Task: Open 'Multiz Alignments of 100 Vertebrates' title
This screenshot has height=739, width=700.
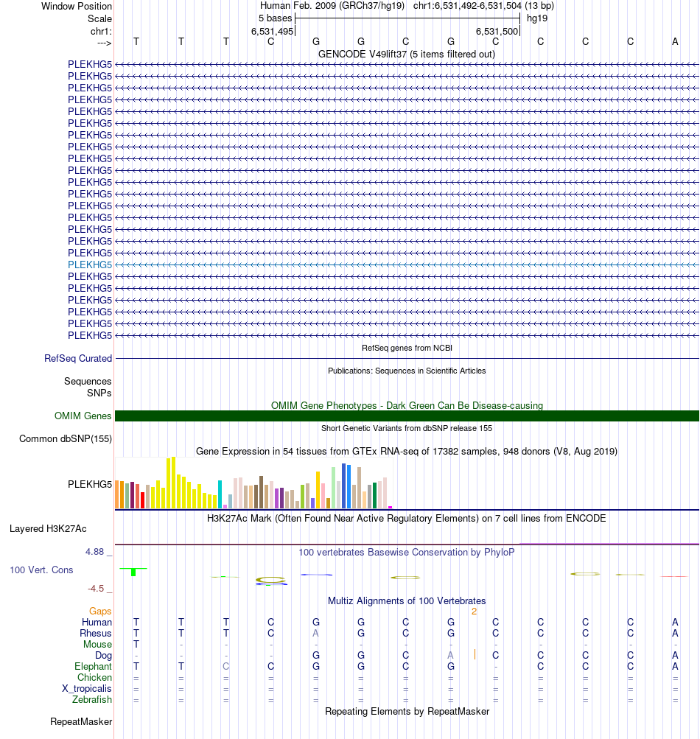Action: (406, 601)
